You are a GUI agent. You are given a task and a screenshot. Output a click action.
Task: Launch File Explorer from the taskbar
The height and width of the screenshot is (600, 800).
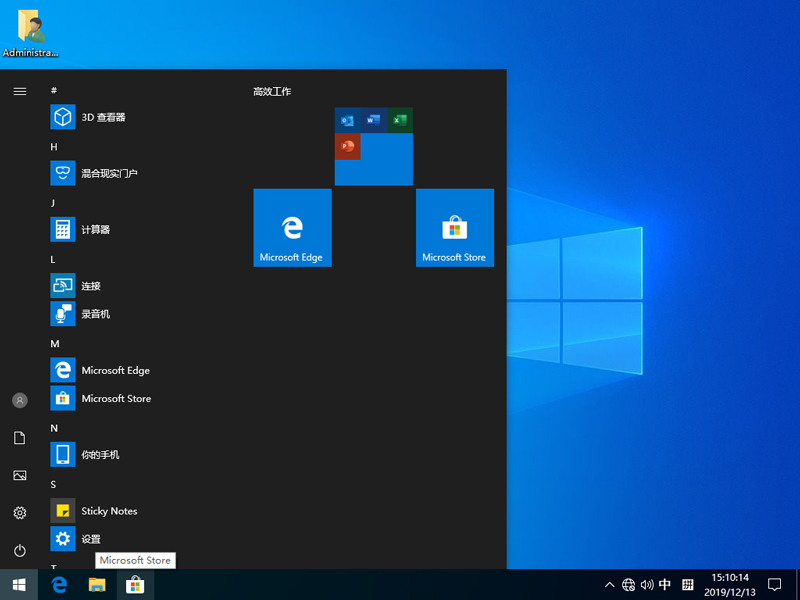[x=96, y=584]
